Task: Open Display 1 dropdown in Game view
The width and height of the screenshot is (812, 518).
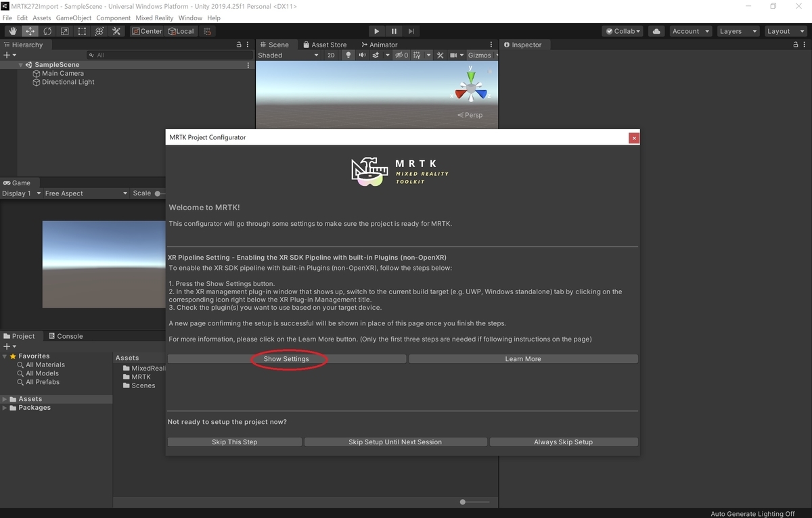Action: tap(20, 193)
